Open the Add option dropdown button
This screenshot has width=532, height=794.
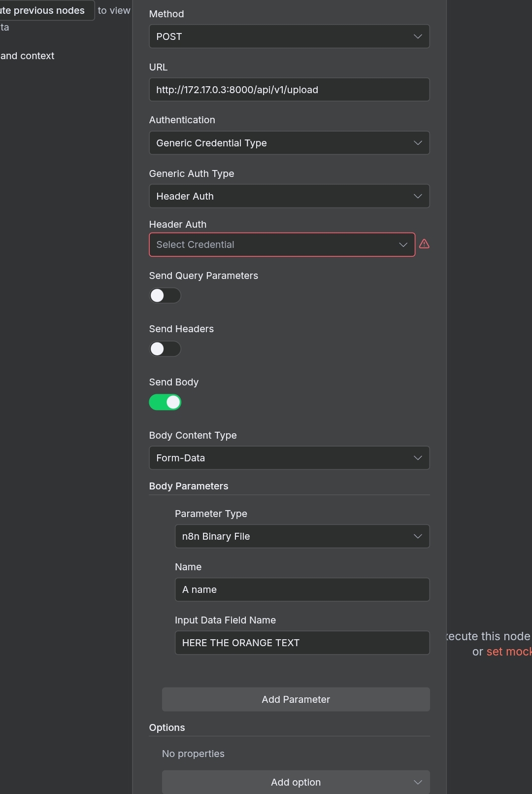(x=296, y=782)
